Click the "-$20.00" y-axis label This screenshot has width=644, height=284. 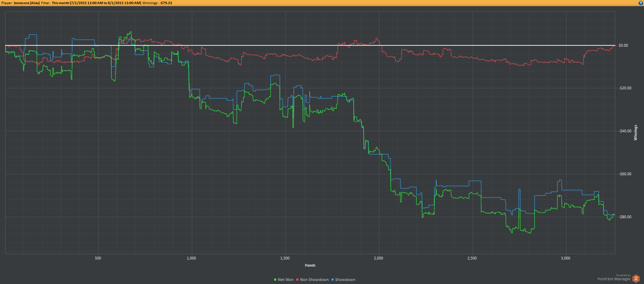pos(625,88)
